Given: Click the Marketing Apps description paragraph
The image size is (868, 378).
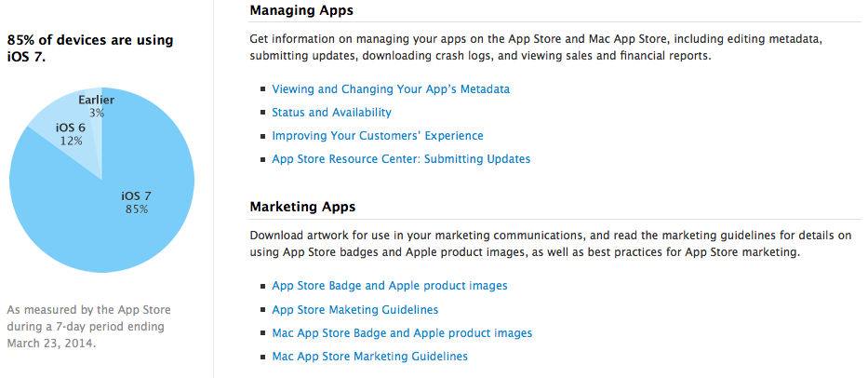Looking at the screenshot, I should [x=551, y=244].
